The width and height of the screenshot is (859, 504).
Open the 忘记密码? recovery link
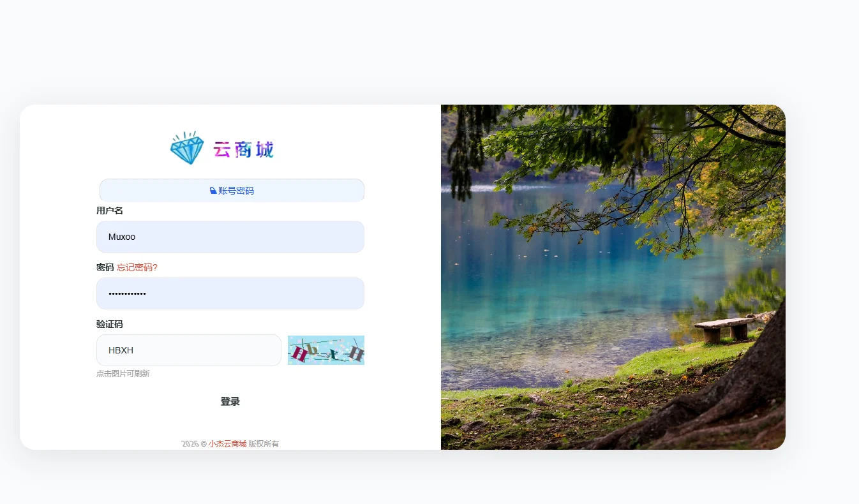coord(137,267)
